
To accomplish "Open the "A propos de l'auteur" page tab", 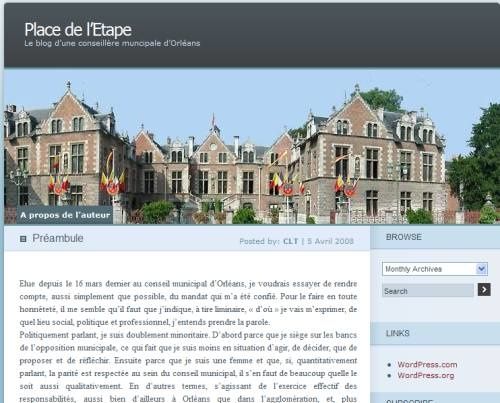I will [65, 215].
